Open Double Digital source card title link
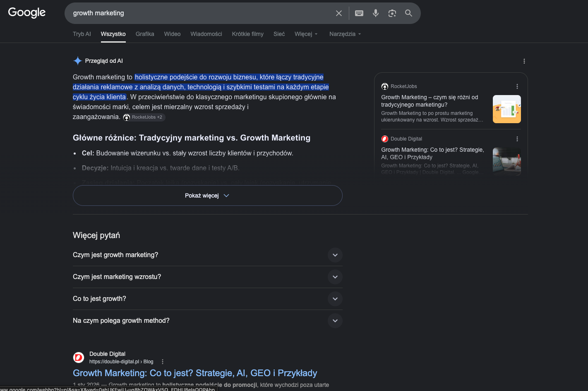 432,153
